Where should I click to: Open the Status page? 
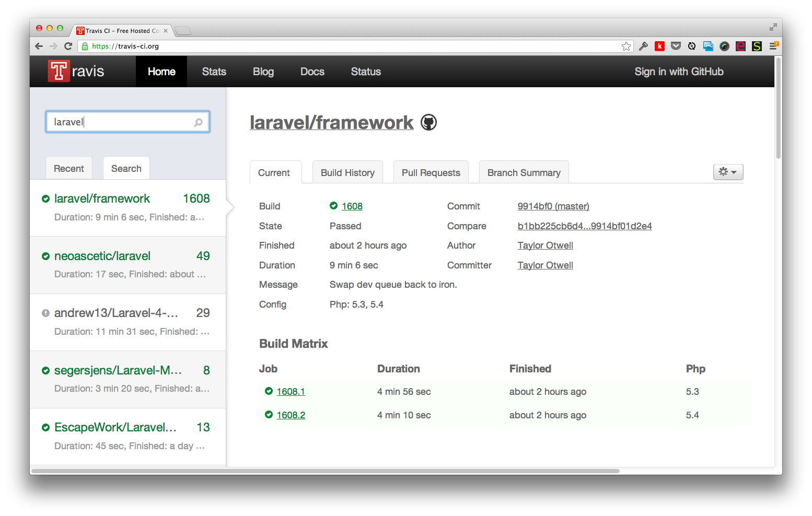(x=366, y=72)
